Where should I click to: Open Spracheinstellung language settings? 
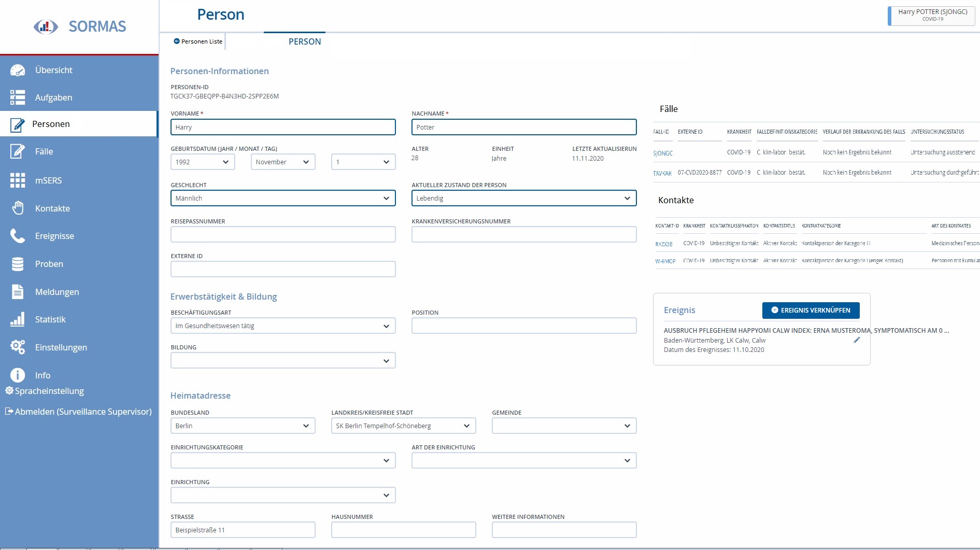coord(49,391)
